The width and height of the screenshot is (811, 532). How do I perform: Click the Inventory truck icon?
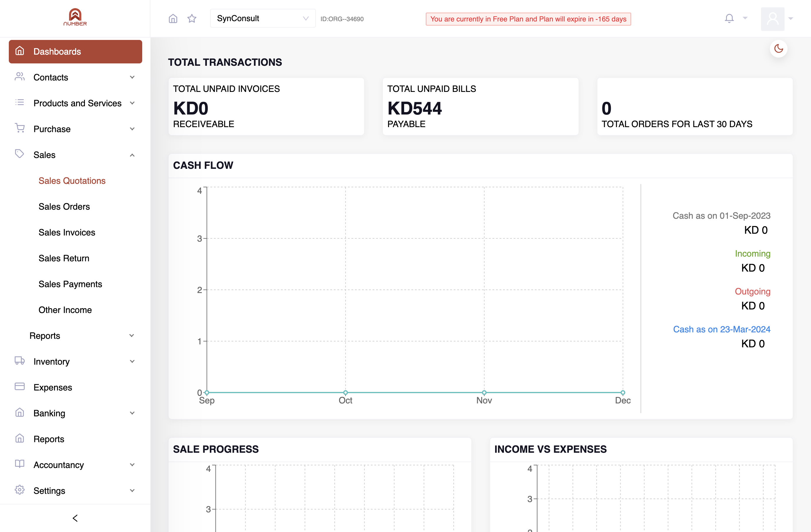[20, 361]
